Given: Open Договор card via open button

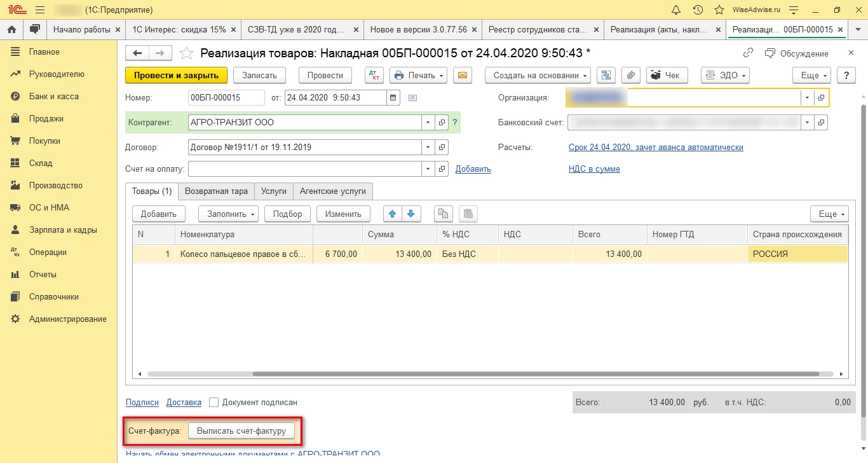Looking at the screenshot, I should tap(442, 147).
